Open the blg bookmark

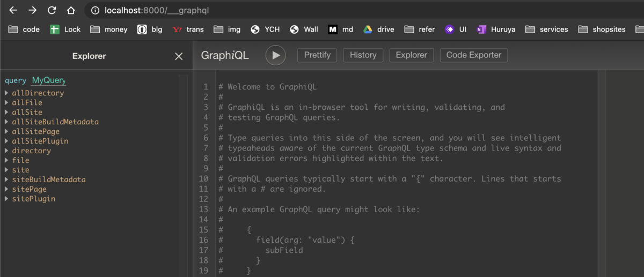[x=150, y=29]
